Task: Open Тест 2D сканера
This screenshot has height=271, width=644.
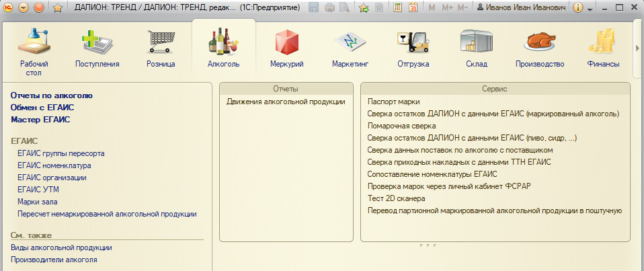Action: click(396, 198)
